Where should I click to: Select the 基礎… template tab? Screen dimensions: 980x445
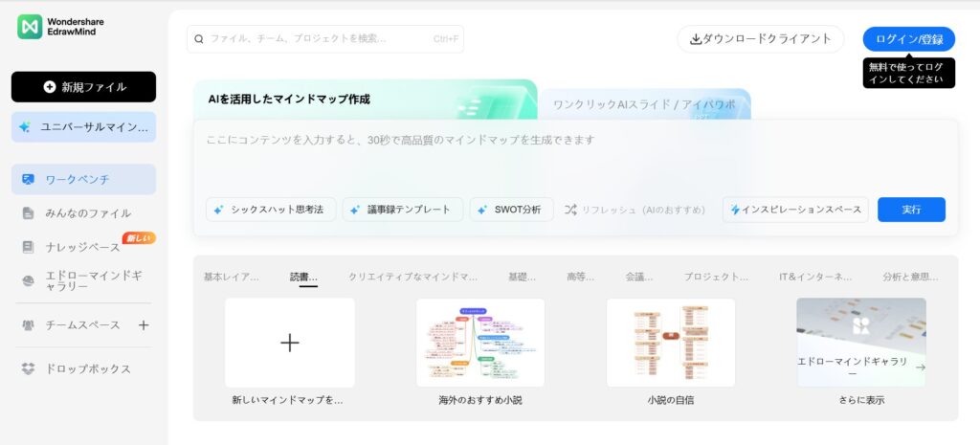522,277
